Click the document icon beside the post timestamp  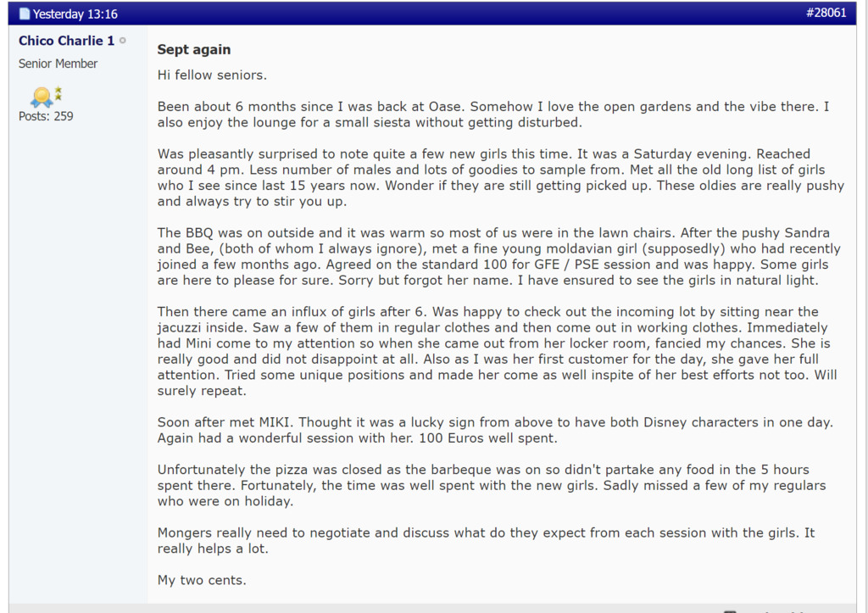[24, 14]
